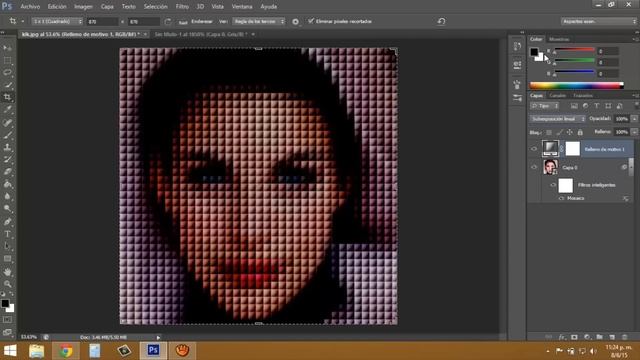Screen dimensions: 640x360
Task: Click the reset crop icon in options bar
Action: 441,21
